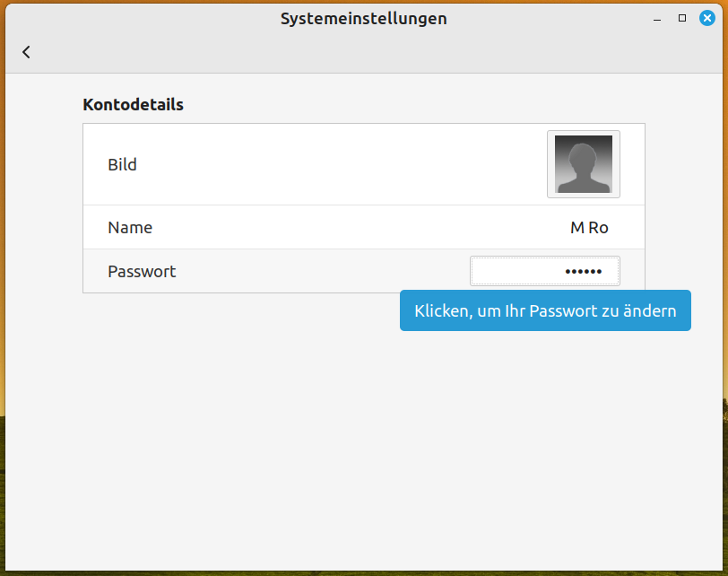Click the Name label
The height and width of the screenshot is (576, 728).
coord(130,228)
